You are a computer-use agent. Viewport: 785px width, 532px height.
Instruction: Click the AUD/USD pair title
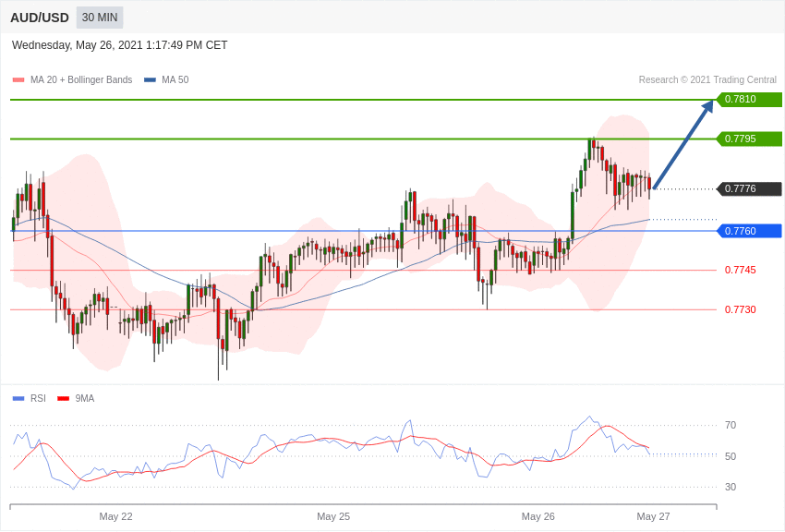[40, 18]
